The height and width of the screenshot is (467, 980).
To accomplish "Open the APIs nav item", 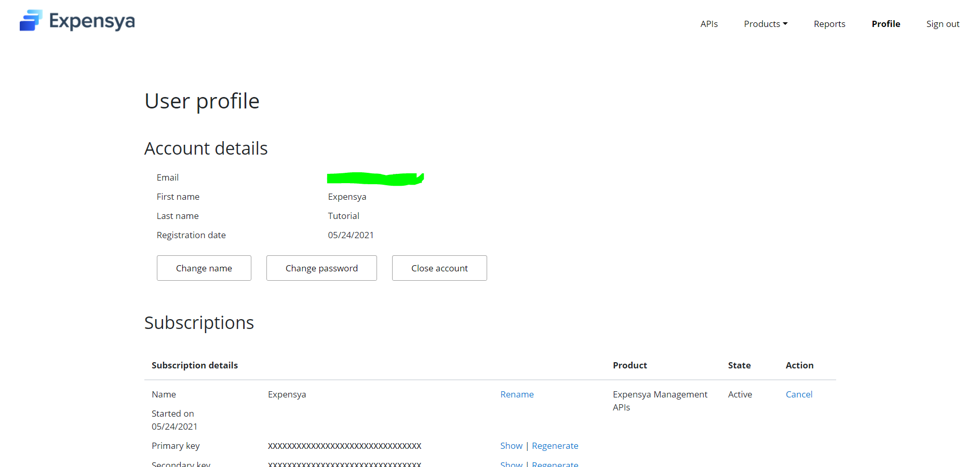I will pyautogui.click(x=709, y=24).
